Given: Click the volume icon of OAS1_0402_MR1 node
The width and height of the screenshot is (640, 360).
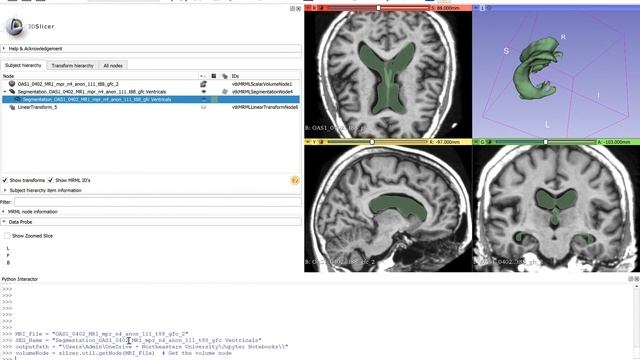Looking at the screenshot, I should pos(12,84).
